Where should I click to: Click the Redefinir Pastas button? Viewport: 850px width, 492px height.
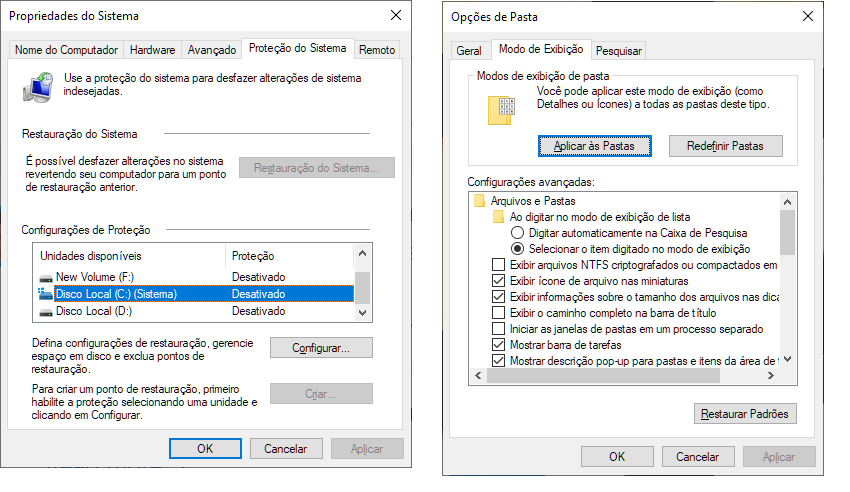click(725, 146)
